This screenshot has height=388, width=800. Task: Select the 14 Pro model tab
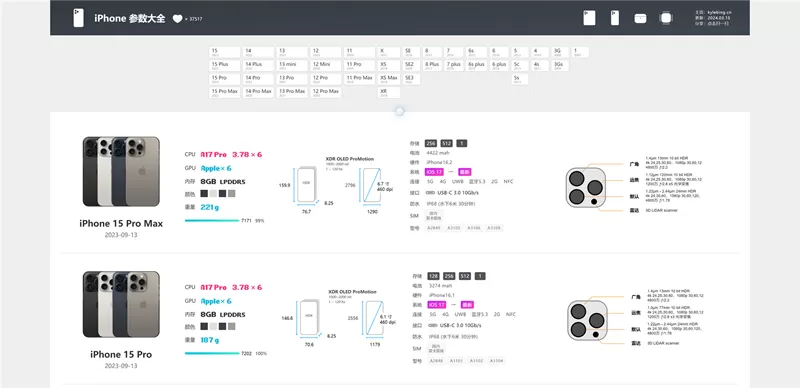258,79
